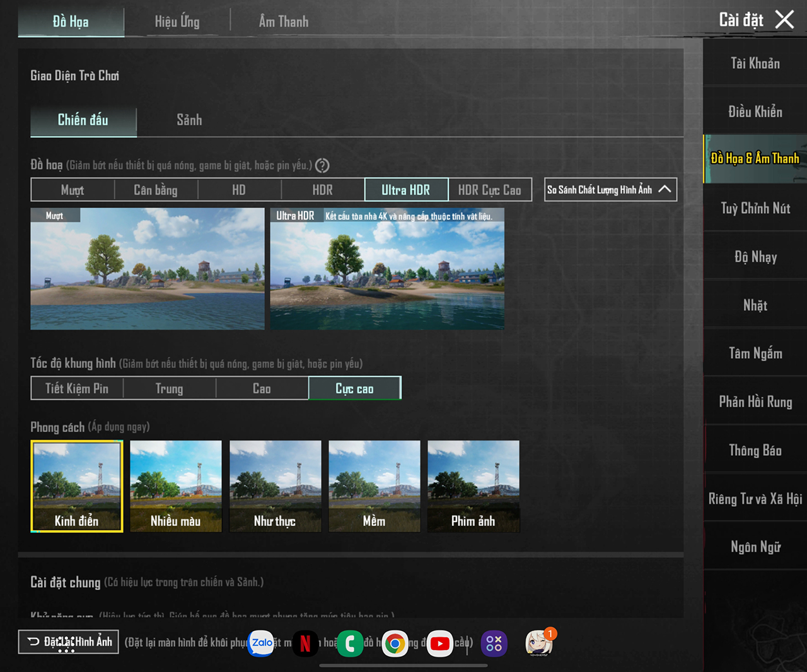Set frame rate to Cao
The height and width of the screenshot is (672, 807).
tap(262, 388)
